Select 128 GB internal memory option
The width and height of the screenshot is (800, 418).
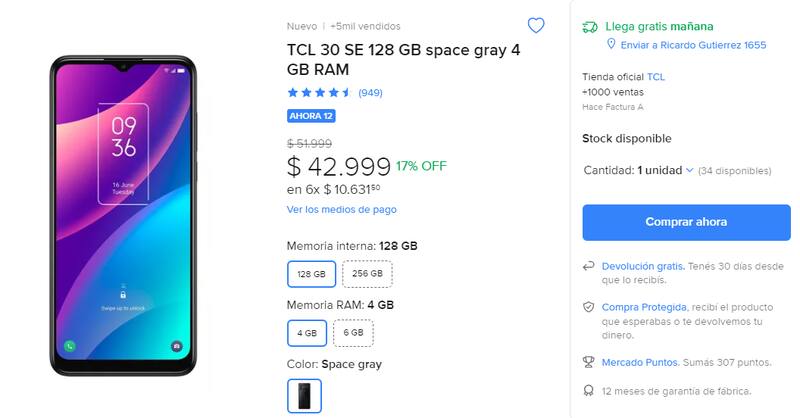[x=311, y=274]
